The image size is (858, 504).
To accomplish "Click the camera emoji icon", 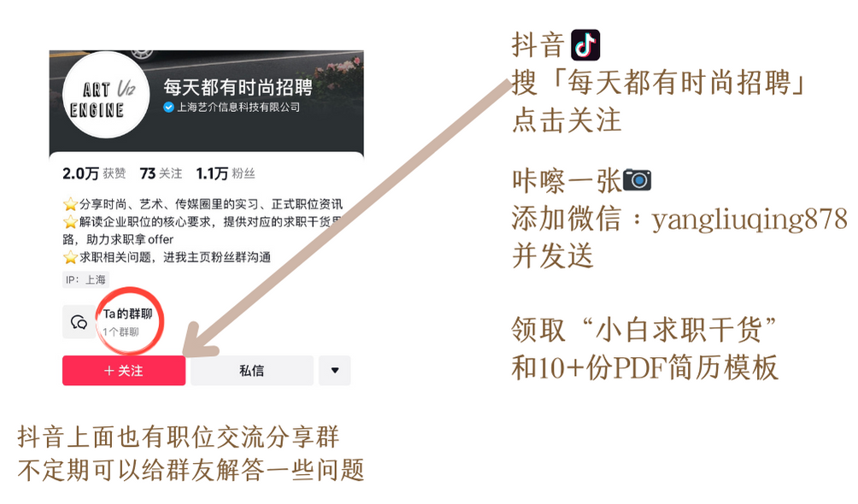I will click(637, 180).
